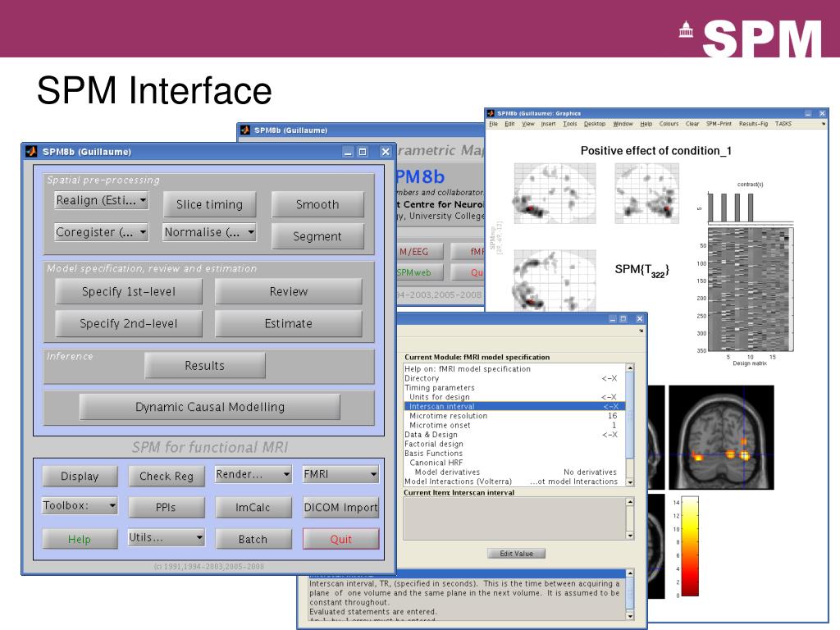This screenshot has width=840, height=630.
Task: Click the Edit Value button
Action: [x=517, y=554]
